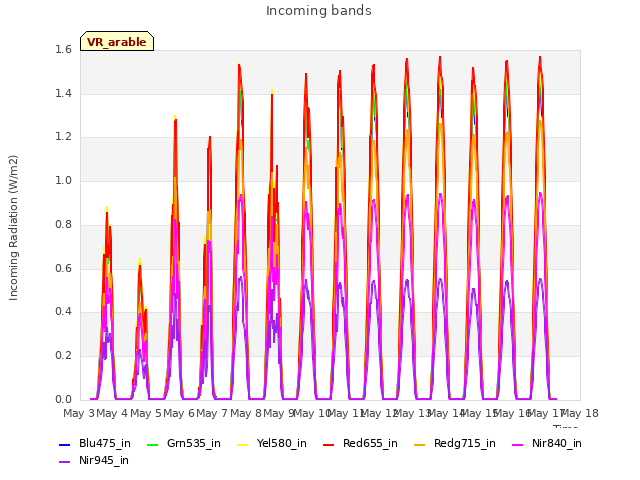This screenshot has width=640, height=480.
Task: Click the May 3 x-axis tick label
Action: coord(79,413)
